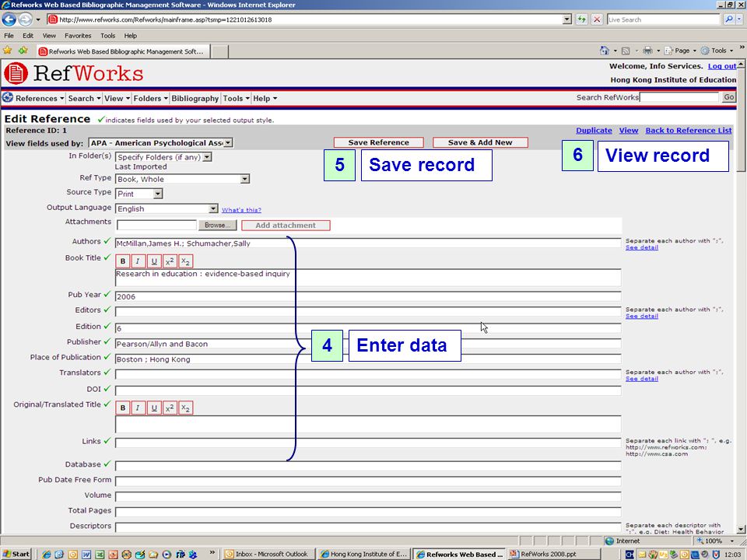This screenshot has width=747, height=560.
Task: Click the Save Reference button
Action: tap(379, 142)
